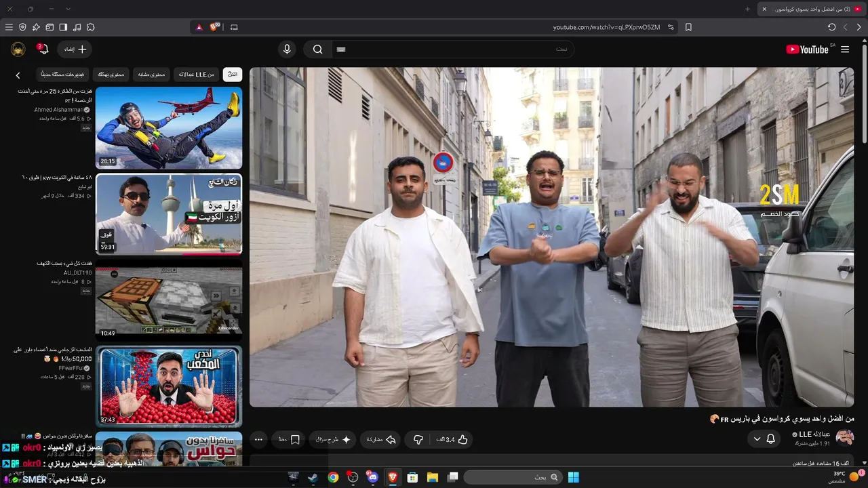The width and height of the screenshot is (868, 488).
Task: Select the الكل filter chip
Action: pyautogui.click(x=233, y=75)
